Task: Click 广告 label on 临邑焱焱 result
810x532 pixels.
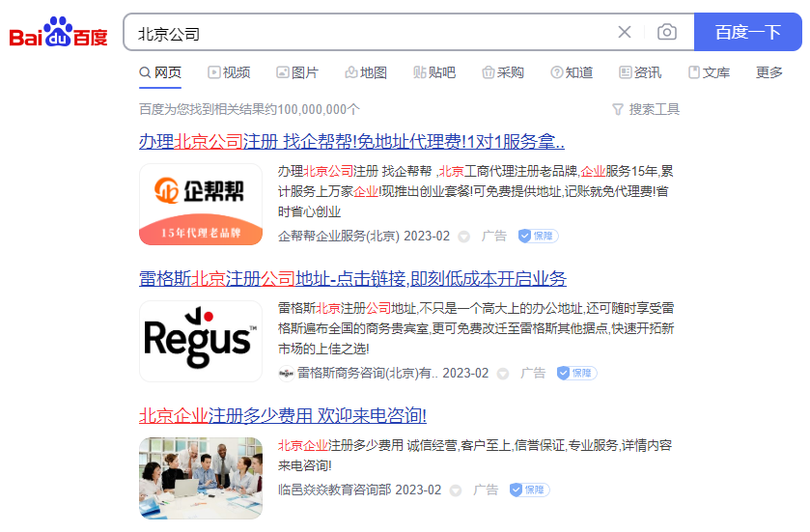Action: coord(486,490)
